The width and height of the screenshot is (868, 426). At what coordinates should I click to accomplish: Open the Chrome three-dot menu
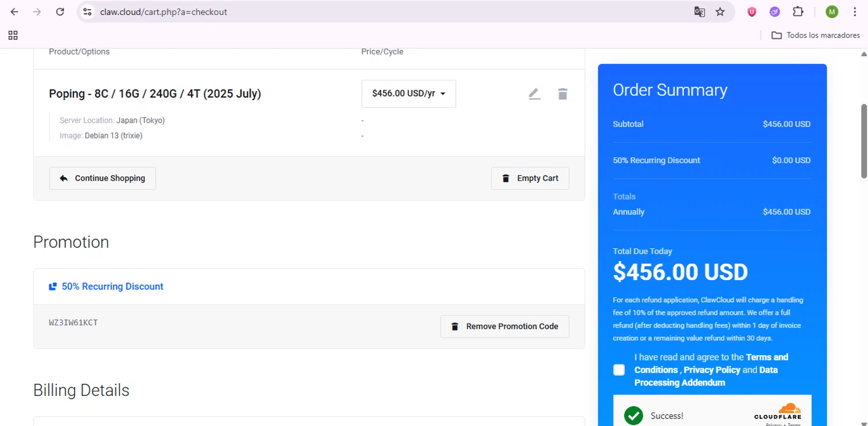855,12
